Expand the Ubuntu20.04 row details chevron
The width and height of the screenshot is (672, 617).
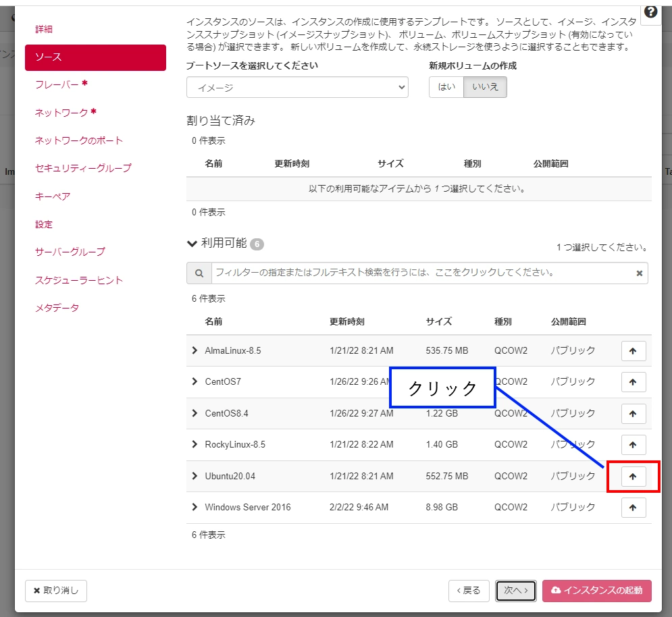[195, 476]
